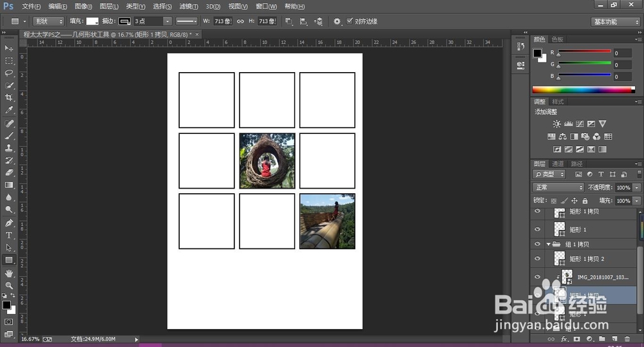Toggle lock transparent pixels
Screen dimensions: 644x347
pyautogui.click(x=554, y=201)
